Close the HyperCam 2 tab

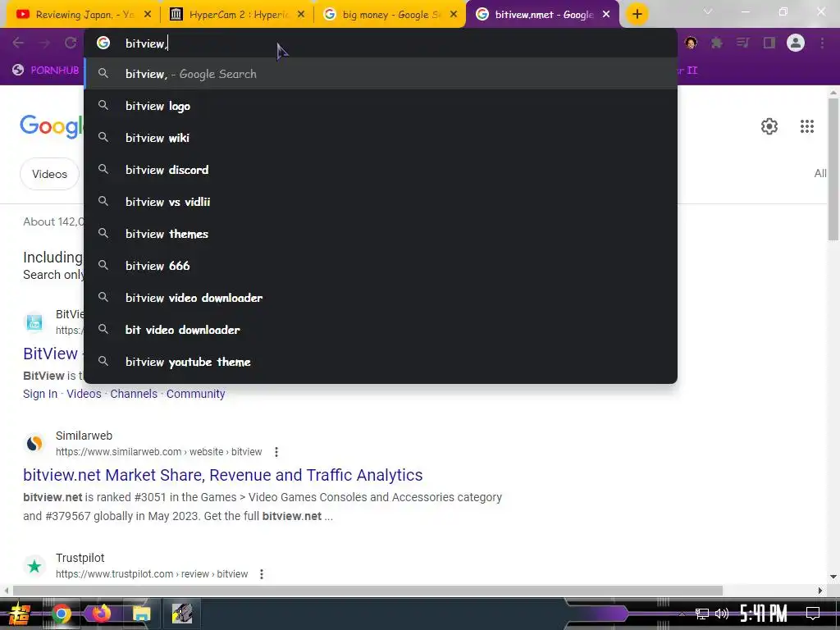point(301,15)
